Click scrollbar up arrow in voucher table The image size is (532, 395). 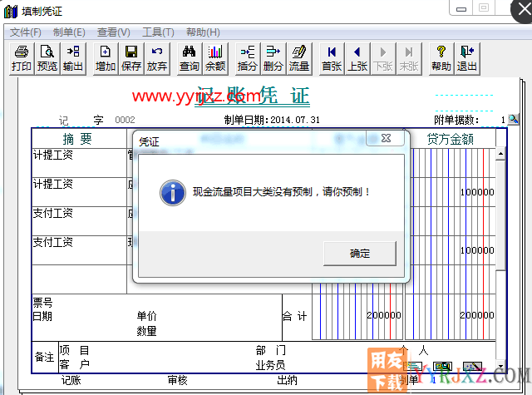point(500,154)
